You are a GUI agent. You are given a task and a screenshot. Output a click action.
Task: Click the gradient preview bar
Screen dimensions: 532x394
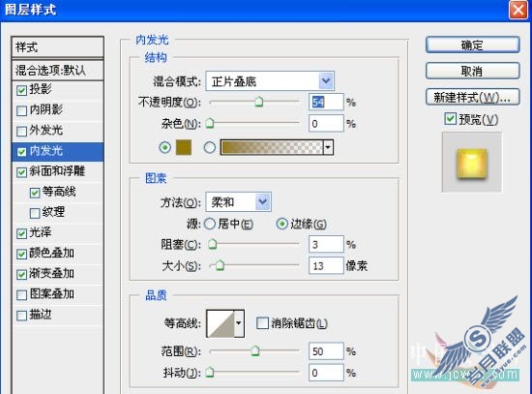pyautogui.click(x=272, y=147)
